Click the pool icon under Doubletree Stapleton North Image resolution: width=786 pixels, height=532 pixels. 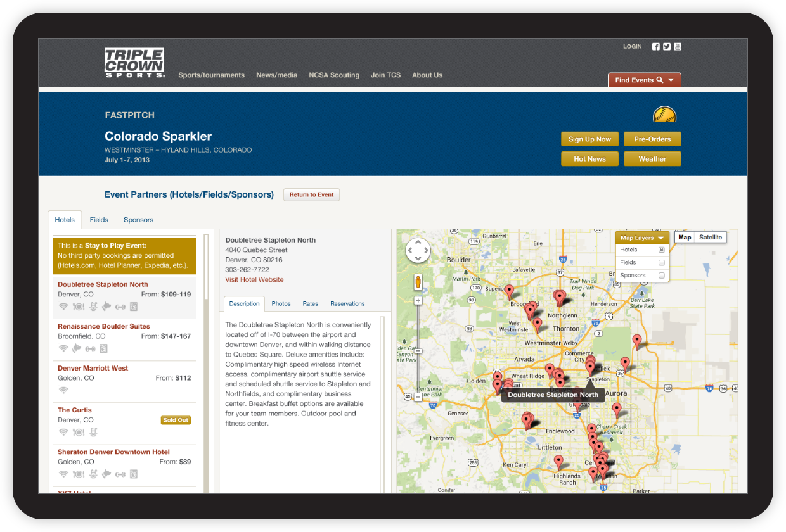click(93, 307)
